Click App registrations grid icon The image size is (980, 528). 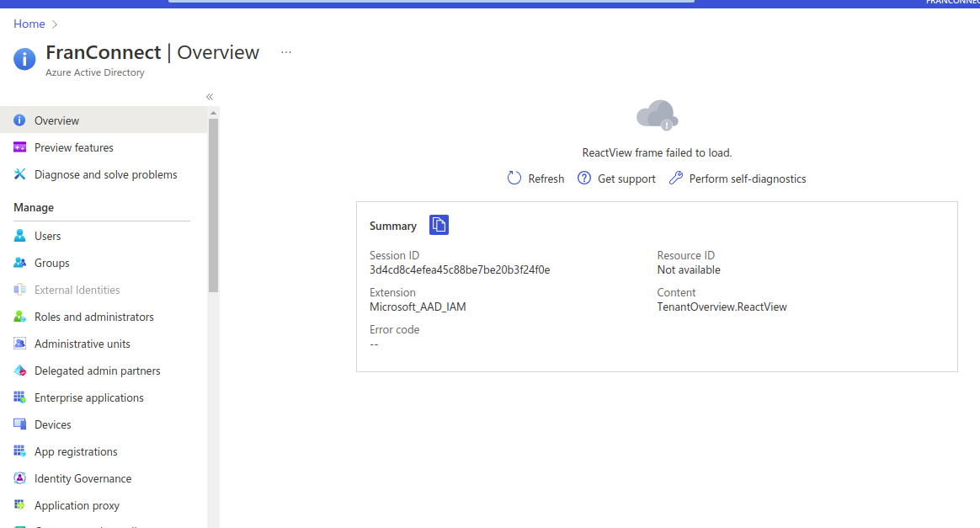19,451
